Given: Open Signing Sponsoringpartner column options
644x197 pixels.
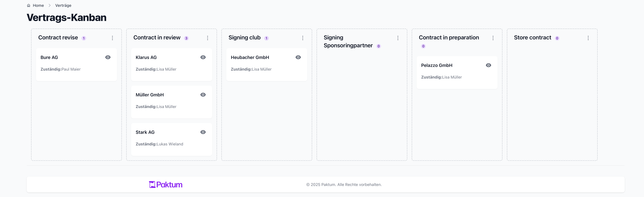Looking at the screenshot, I should click(398, 38).
